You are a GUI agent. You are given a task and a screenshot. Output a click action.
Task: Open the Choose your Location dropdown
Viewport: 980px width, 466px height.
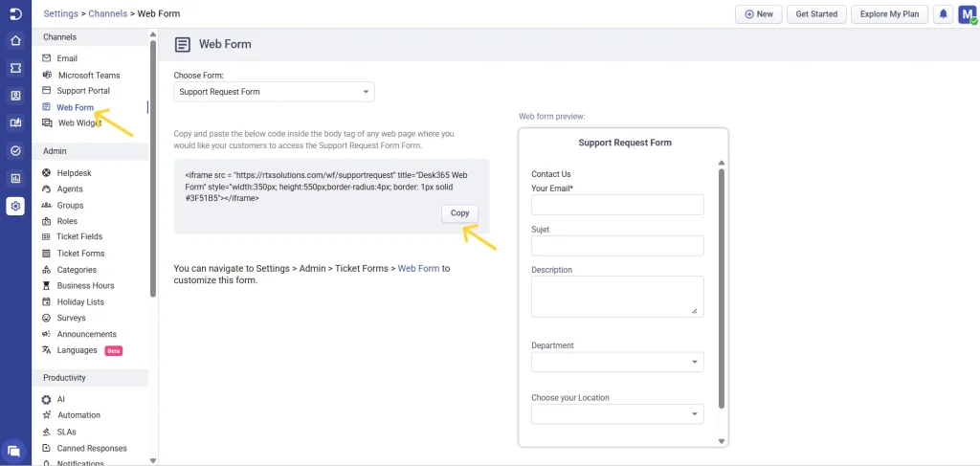[617, 413]
